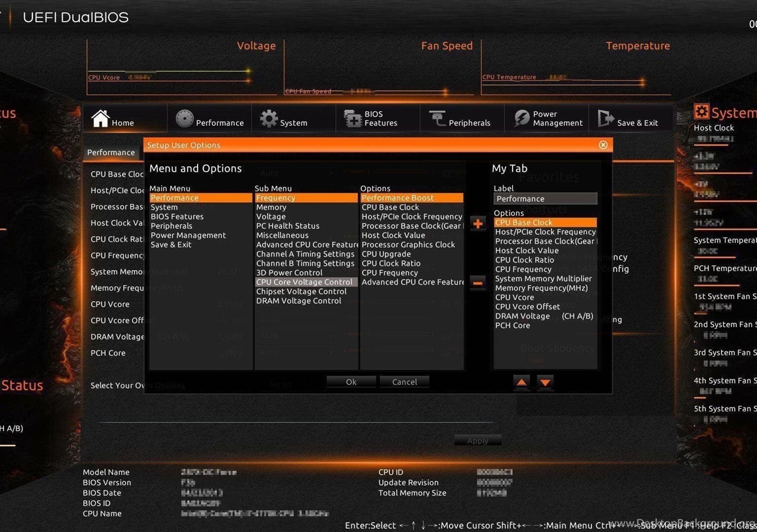Screen dimensions: 757x532
Task: Choose Frequency in the Sub Menu
Action: click(x=306, y=198)
